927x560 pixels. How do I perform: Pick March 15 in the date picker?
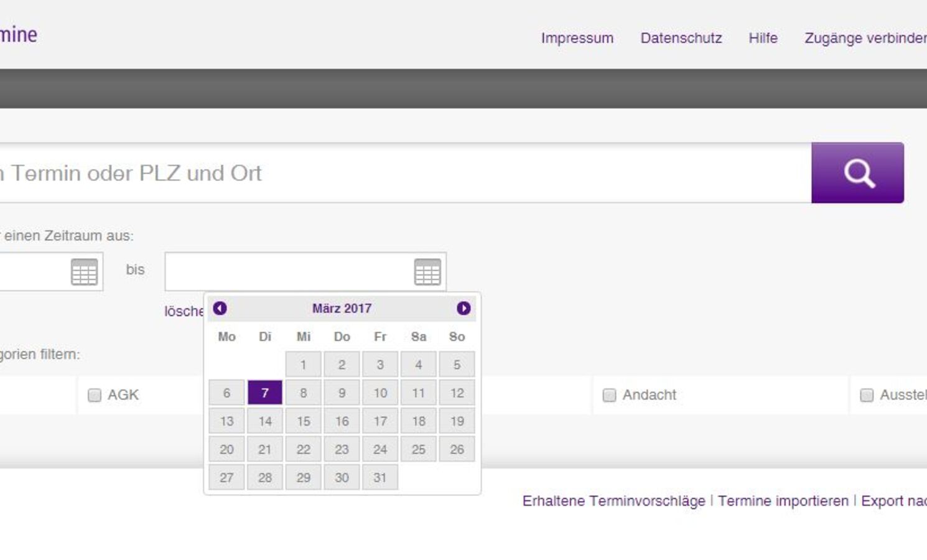pyautogui.click(x=304, y=421)
